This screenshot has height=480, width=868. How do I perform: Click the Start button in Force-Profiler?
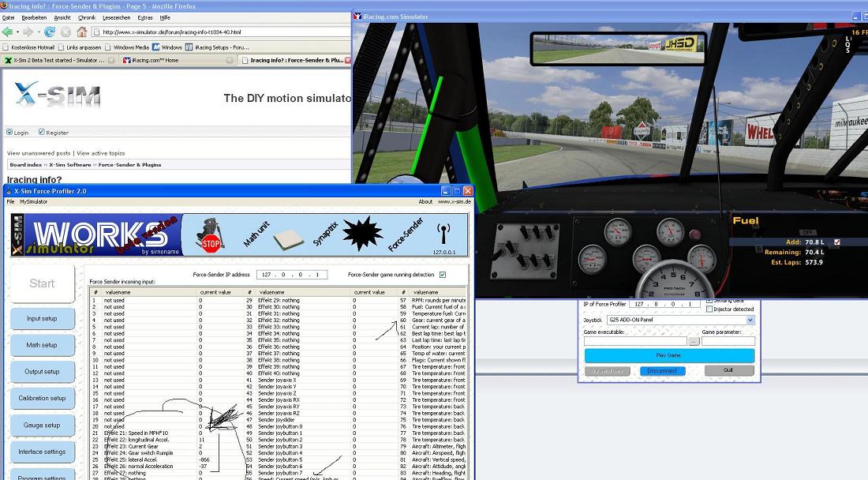(x=42, y=283)
